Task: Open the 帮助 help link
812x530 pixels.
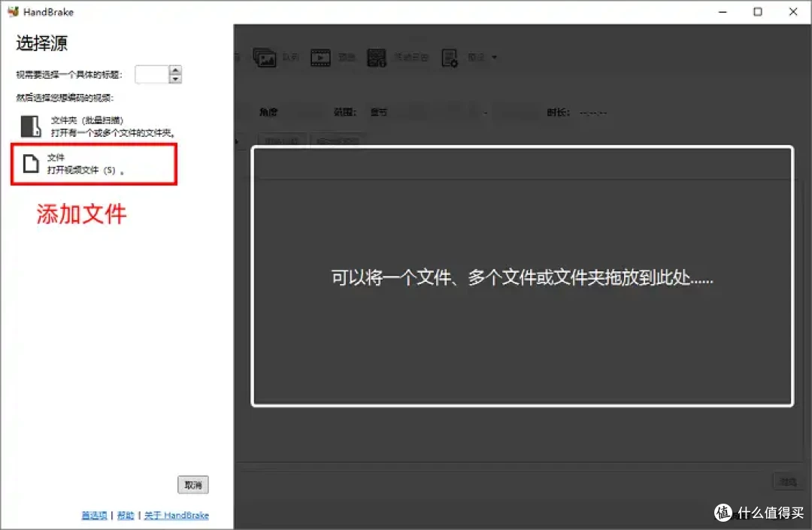Action: tap(126, 515)
